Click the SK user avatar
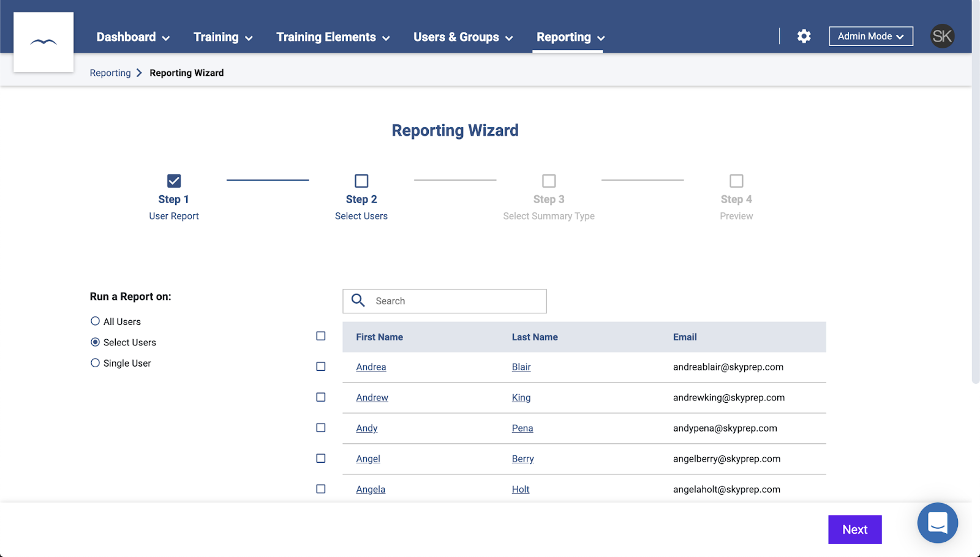Viewport: 980px width, 557px height. pos(942,36)
